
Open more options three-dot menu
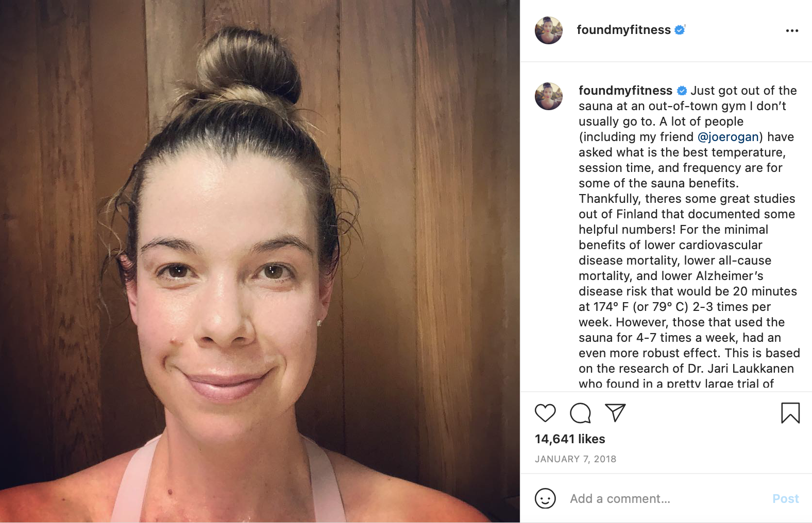pos(792,31)
